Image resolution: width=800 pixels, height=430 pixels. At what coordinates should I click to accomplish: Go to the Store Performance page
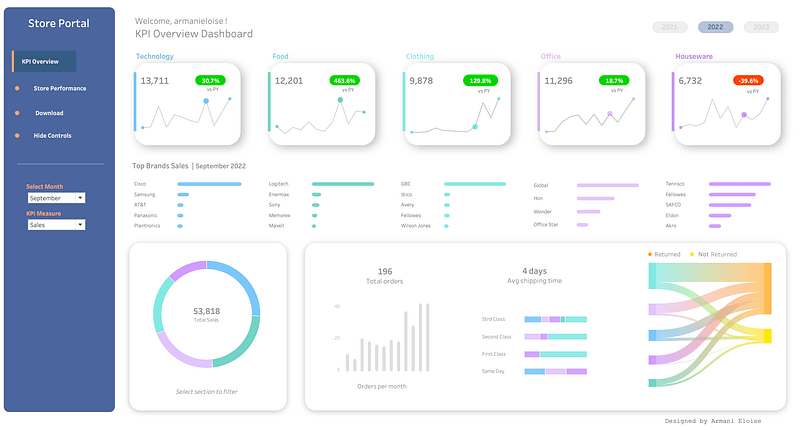60,88
